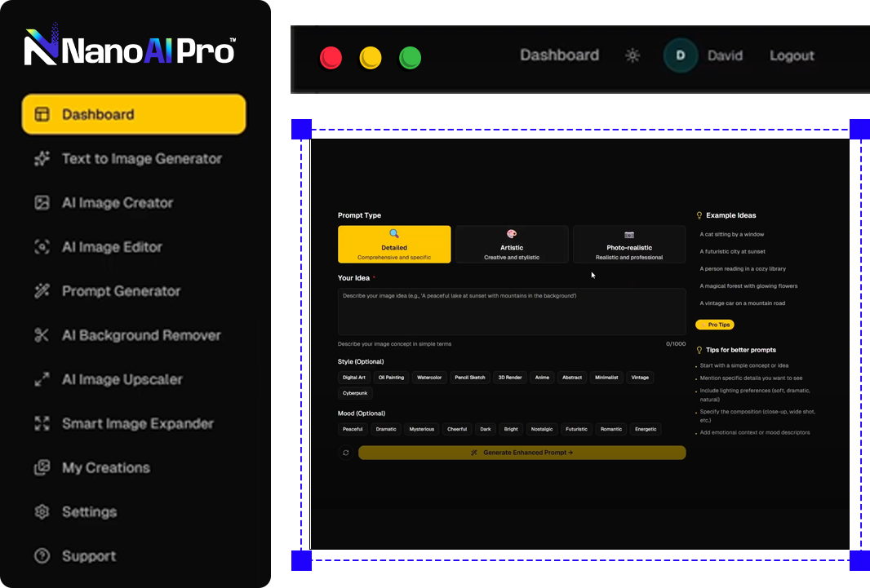The height and width of the screenshot is (588, 870).
Task: Toggle the Cyberpunk style chip
Action: click(355, 393)
